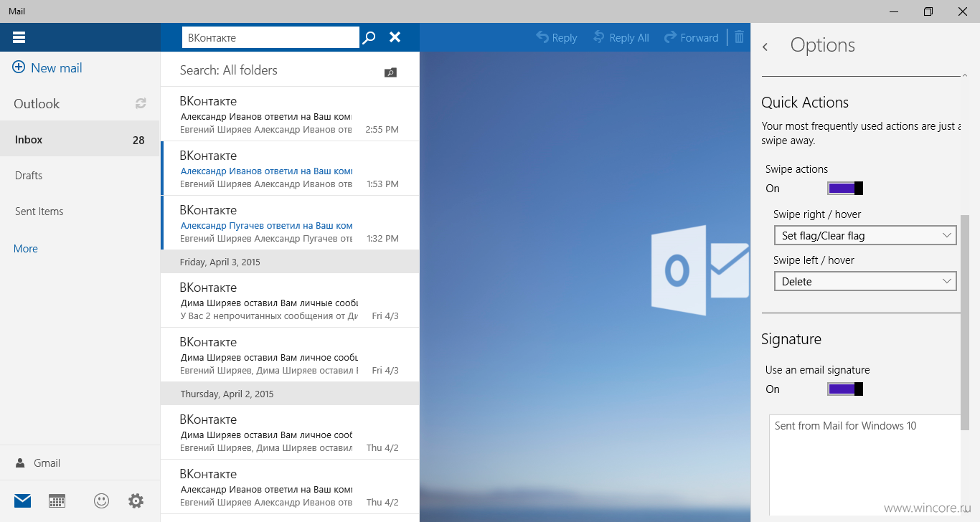Screen dimensions: 980x522
Task: Click the smiley feedback icon
Action: point(101,501)
